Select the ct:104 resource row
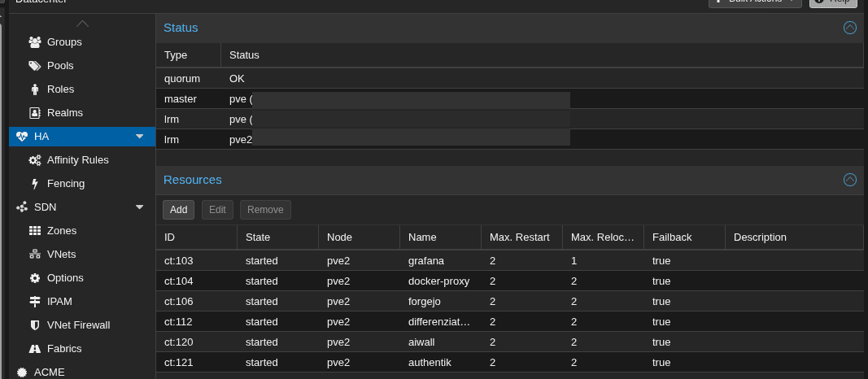Image resolution: width=868 pixels, height=379 pixels. [510, 281]
